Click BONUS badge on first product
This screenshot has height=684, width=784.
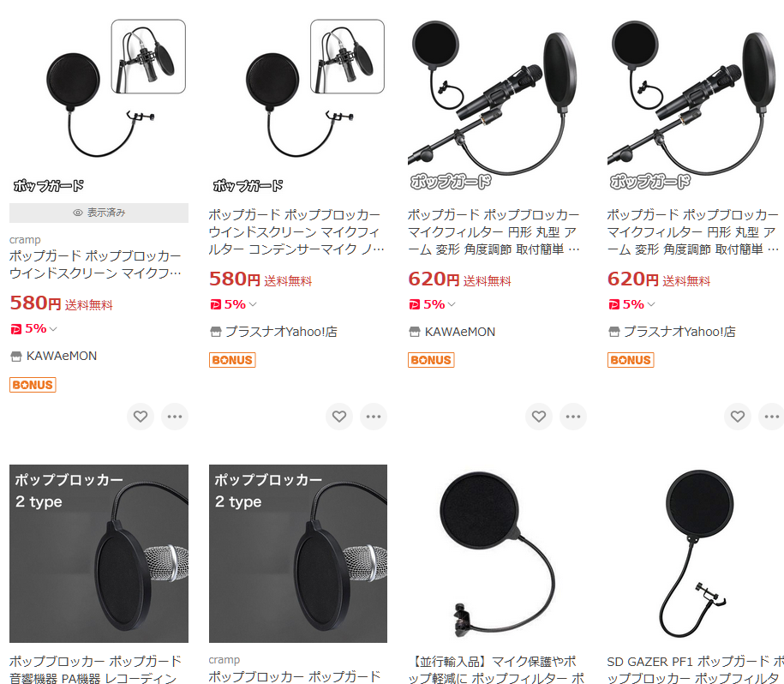pyautogui.click(x=33, y=385)
